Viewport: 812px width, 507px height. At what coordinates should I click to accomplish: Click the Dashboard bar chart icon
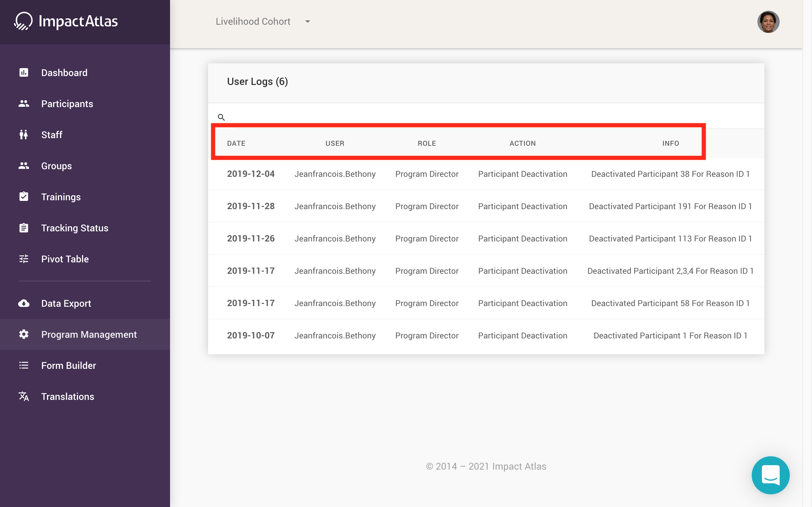click(x=23, y=73)
